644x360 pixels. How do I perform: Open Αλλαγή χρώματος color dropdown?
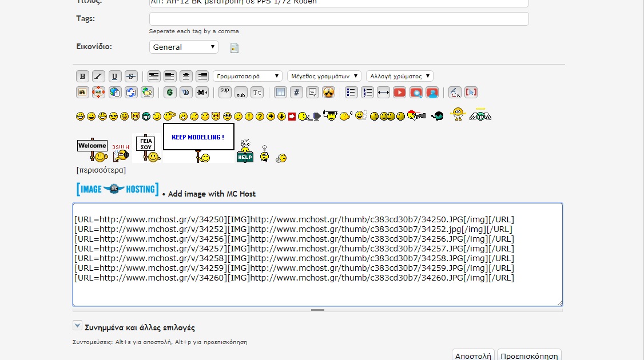[x=400, y=77]
